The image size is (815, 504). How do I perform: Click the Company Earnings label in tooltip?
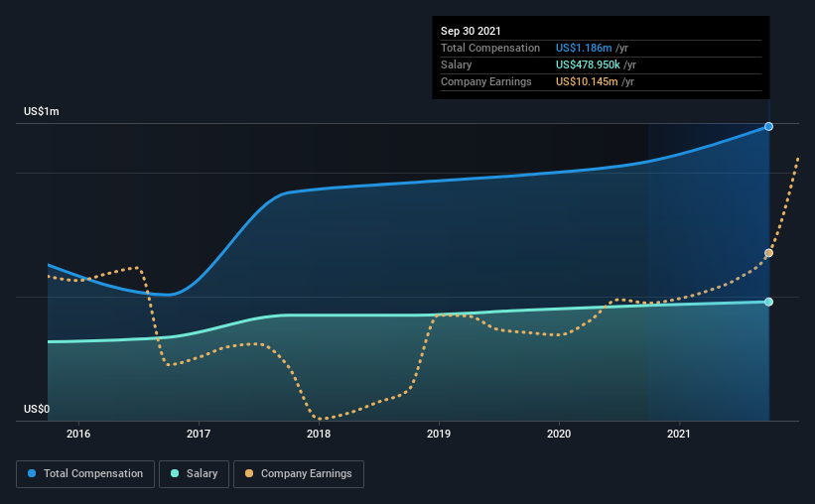[x=486, y=81]
